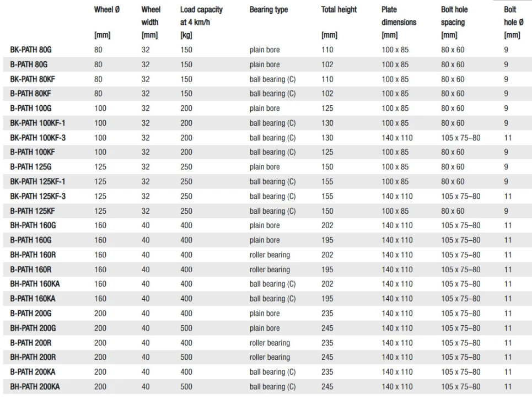This screenshot has width=532, height=399.
Task: Click the Total height column header
Action: tap(339, 10)
